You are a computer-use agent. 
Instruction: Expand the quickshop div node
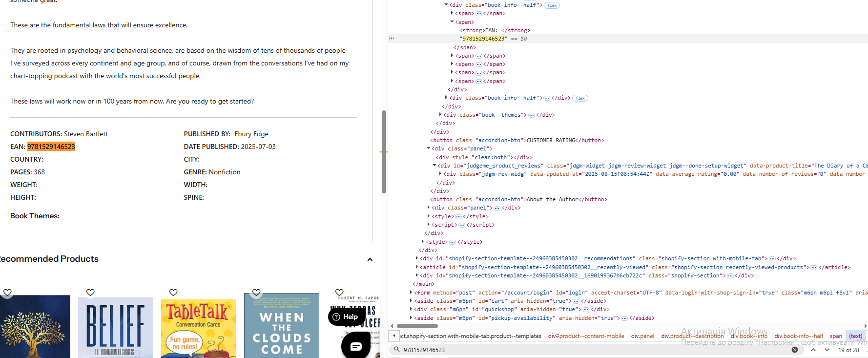pos(411,309)
